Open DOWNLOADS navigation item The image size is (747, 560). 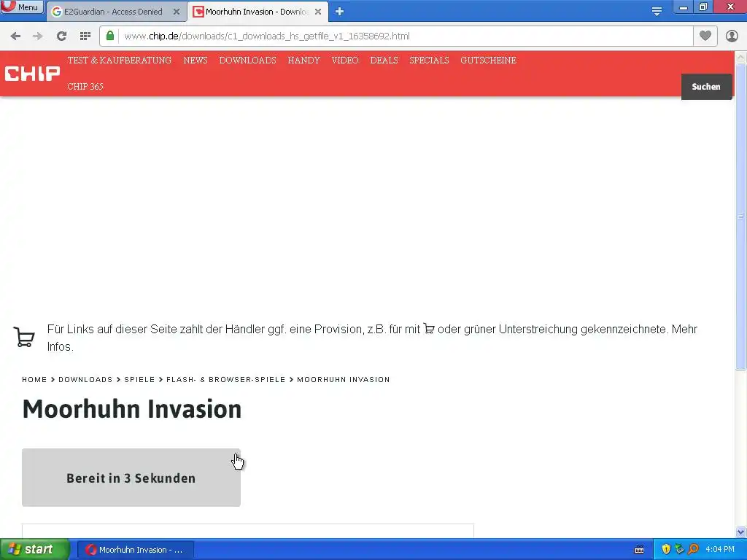[248, 61]
